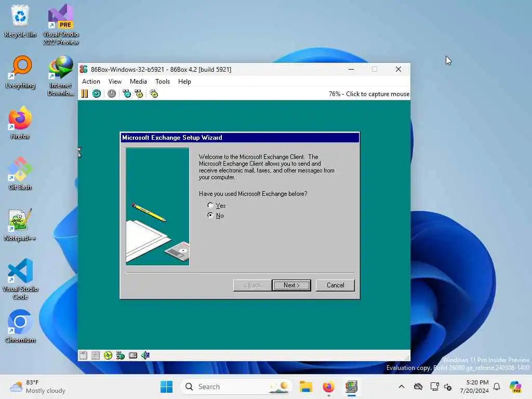Open the Recycle Bin desktop icon
The height and width of the screenshot is (399, 532).
click(x=20, y=21)
